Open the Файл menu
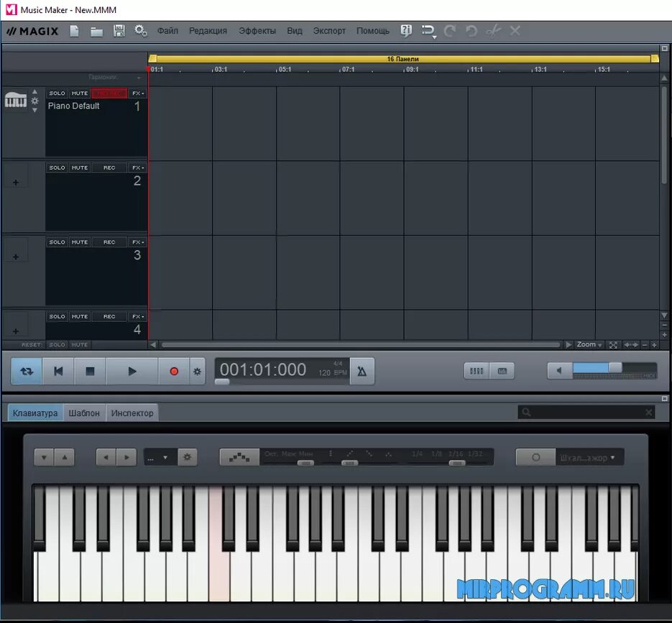Viewport: 672px width, 623px height. (x=167, y=31)
